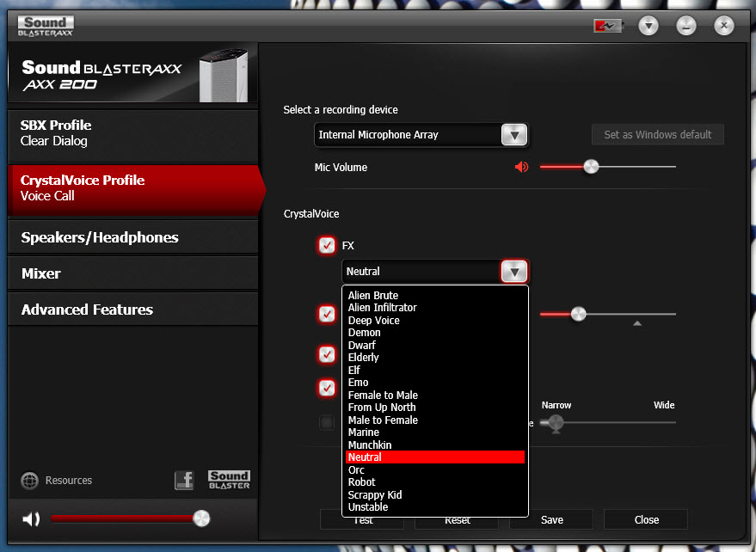
Task: Switch to the Mixer section
Action: pyautogui.click(x=133, y=273)
